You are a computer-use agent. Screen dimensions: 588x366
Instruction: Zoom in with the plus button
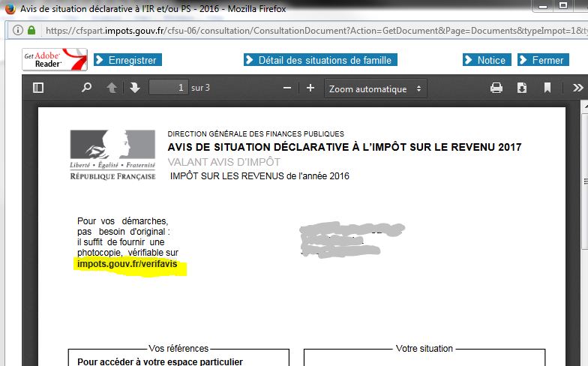click(x=310, y=88)
